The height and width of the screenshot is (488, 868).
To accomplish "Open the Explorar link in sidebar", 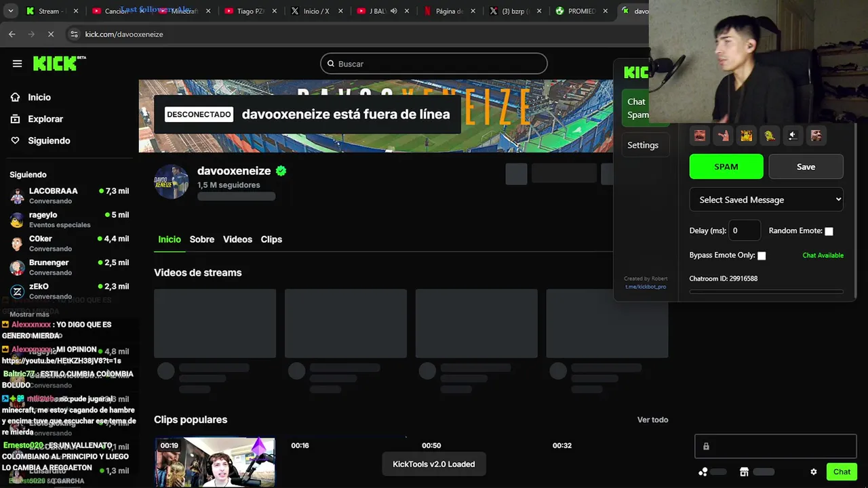I will click(45, 119).
